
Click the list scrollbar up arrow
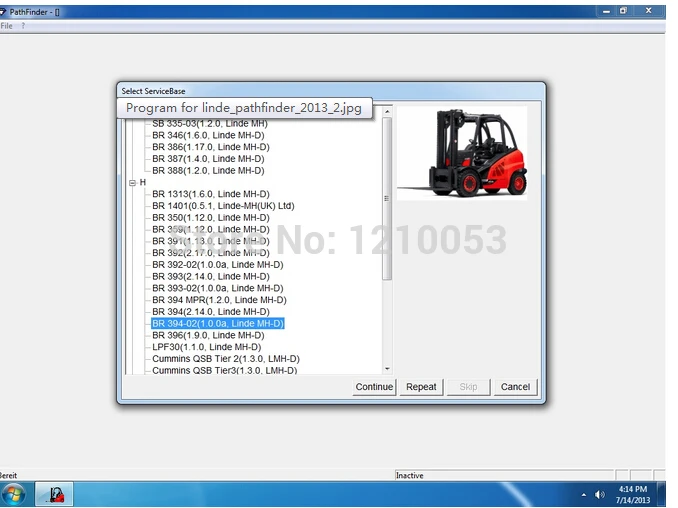pyautogui.click(x=387, y=112)
